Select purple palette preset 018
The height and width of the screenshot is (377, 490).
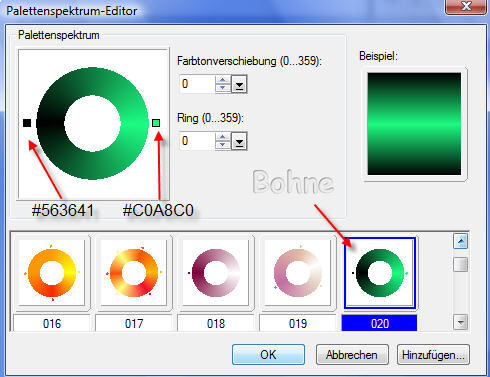216,272
